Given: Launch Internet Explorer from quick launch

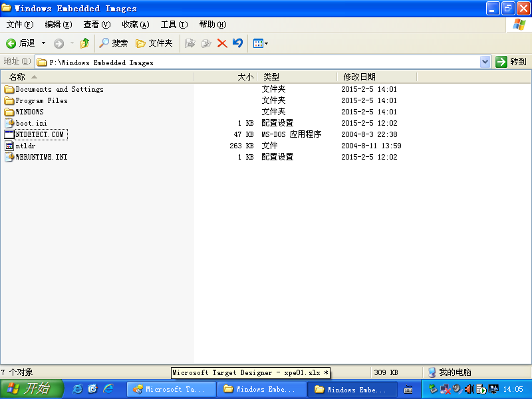Looking at the screenshot, I should coord(77,389).
